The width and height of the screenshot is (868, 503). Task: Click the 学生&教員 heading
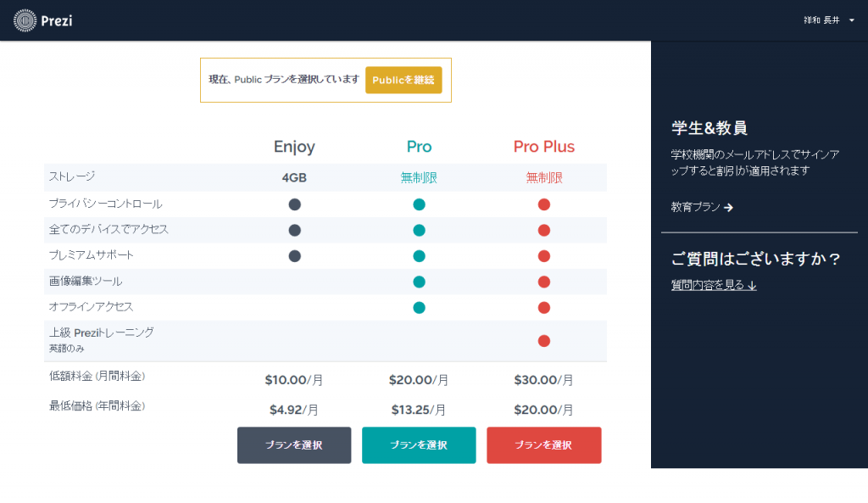[709, 128]
